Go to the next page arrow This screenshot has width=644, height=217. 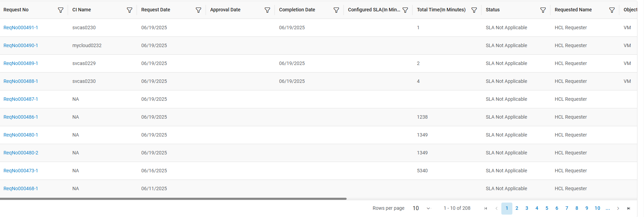[618, 208]
